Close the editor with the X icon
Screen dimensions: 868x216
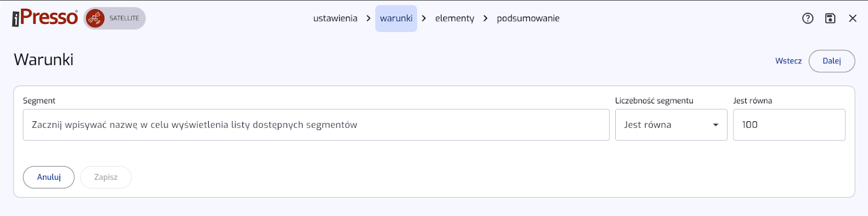(853, 18)
